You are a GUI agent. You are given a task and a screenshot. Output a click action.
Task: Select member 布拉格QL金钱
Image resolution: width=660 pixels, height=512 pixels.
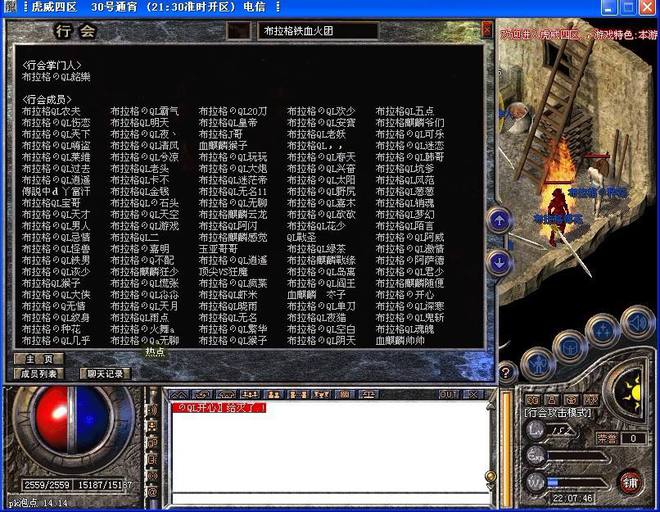coord(140,191)
